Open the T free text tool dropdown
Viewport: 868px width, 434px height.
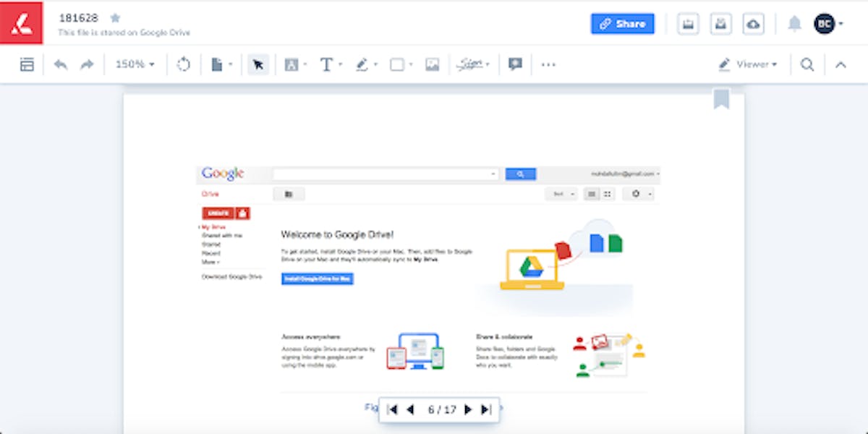pos(331,64)
